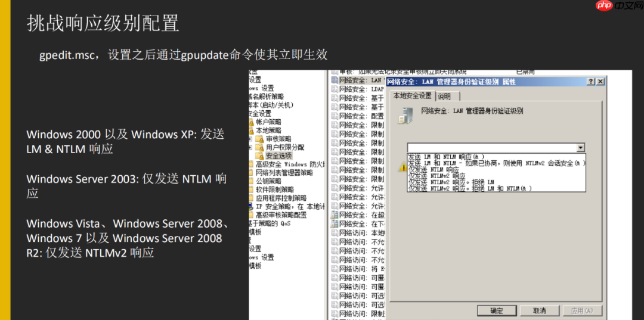
Task: Select 高级安全 Windows 防火墙 node
Action: [290, 164]
